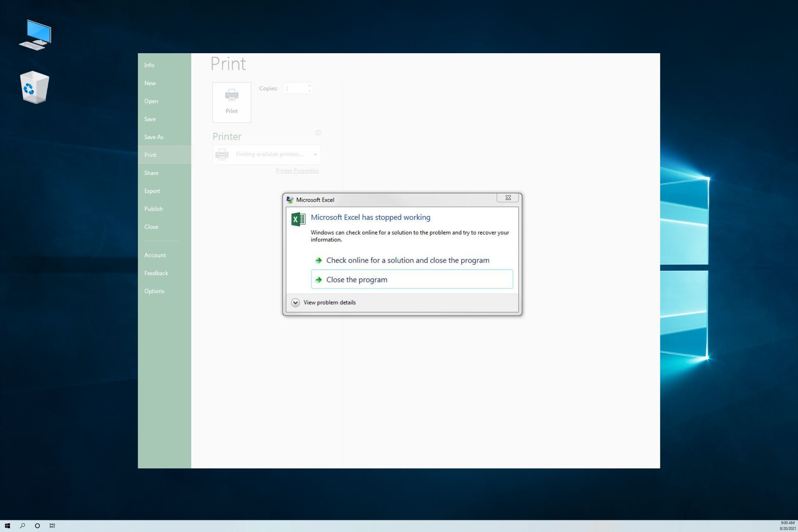Click the printer information icon
This screenshot has height=532, width=798.
point(318,133)
